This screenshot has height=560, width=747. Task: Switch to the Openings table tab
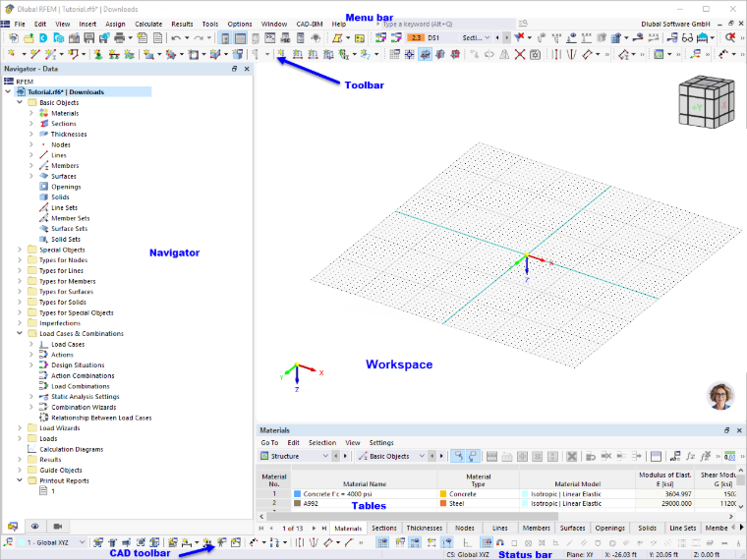tap(609, 529)
